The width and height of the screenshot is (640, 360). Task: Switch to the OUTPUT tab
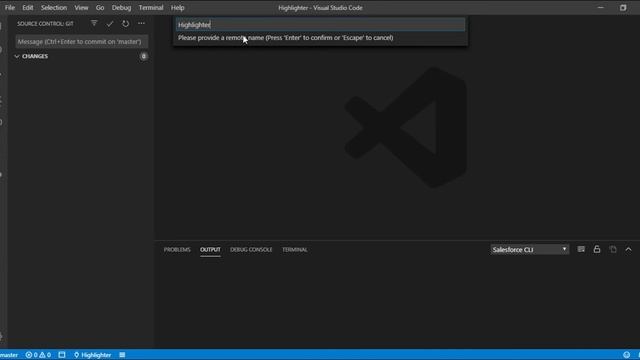click(x=210, y=249)
